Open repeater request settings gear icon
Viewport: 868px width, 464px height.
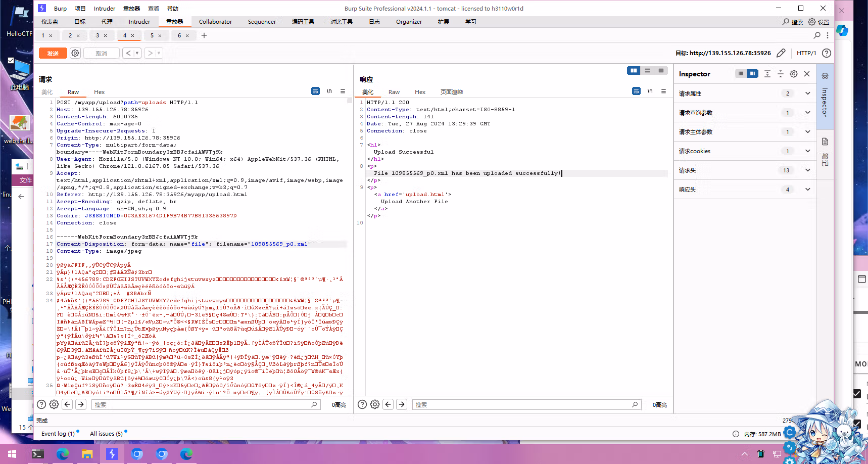coord(75,53)
